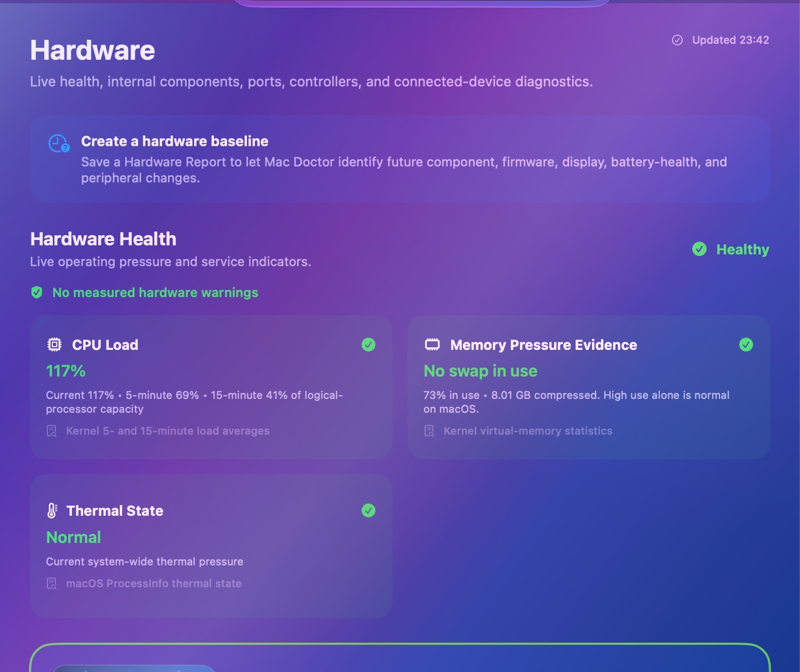Click No measured hardware warnings text
This screenshot has width=800, height=672.
coord(155,292)
